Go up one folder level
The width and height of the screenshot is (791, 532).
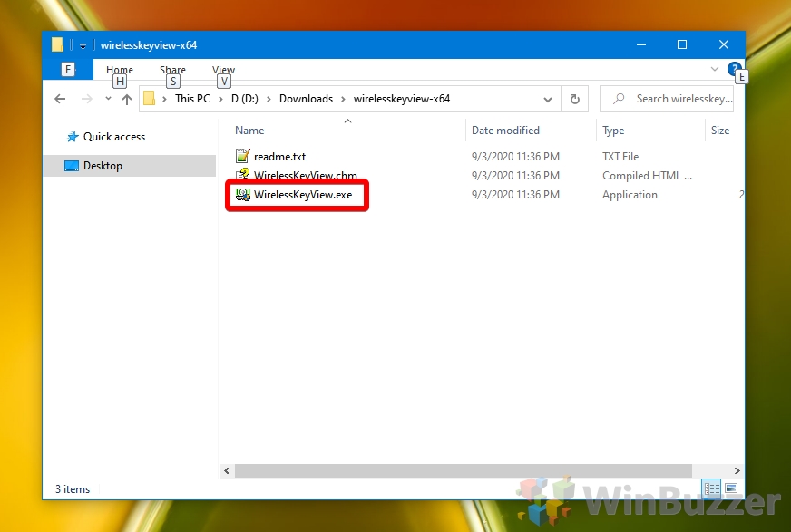pos(127,100)
